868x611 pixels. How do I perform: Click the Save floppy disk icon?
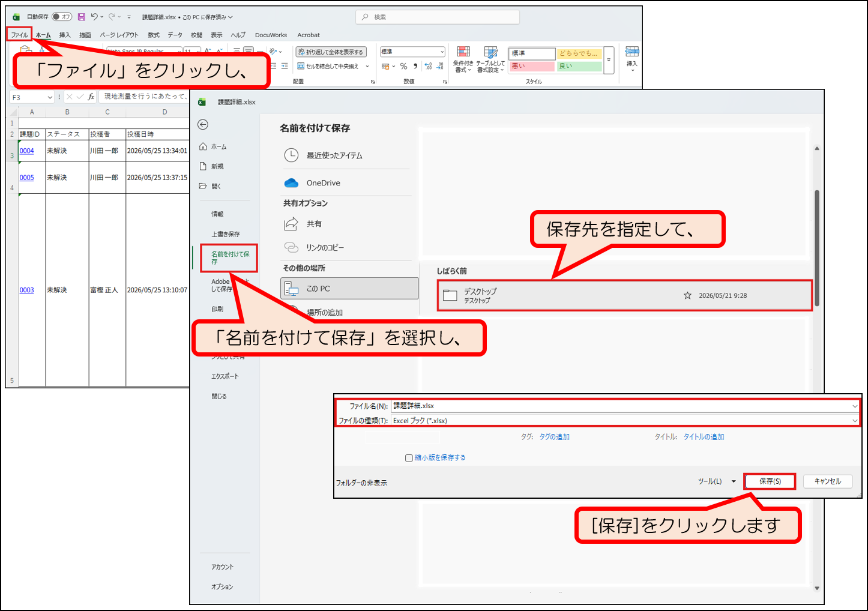click(x=82, y=17)
